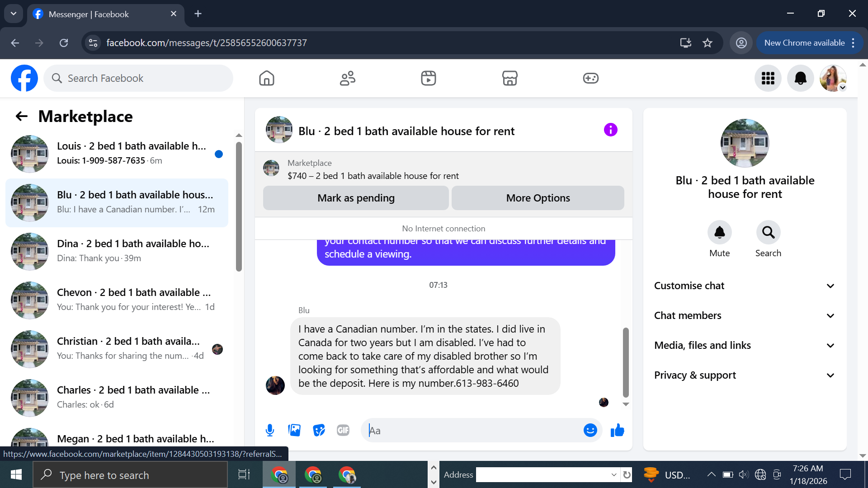Expand Customise chat section

[x=745, y=286]
